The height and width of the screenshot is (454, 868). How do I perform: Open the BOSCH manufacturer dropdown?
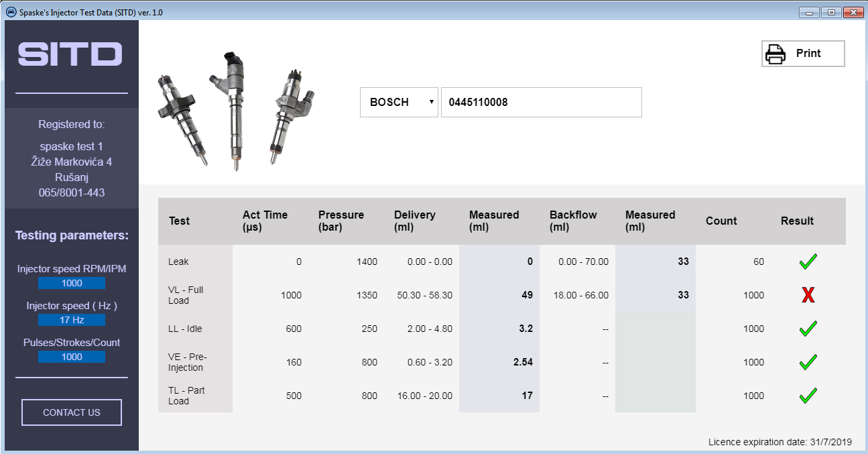pos(399,102)
